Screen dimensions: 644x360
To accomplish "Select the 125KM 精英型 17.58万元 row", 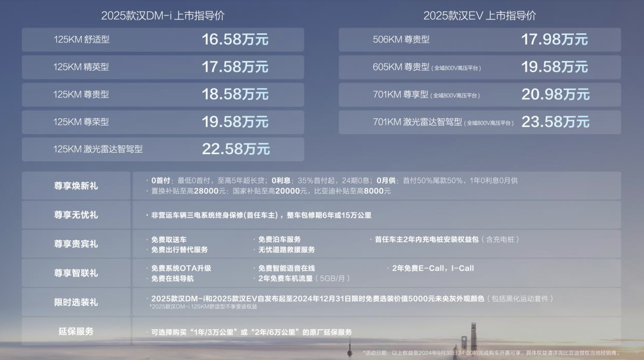I will tap(163, 67).
